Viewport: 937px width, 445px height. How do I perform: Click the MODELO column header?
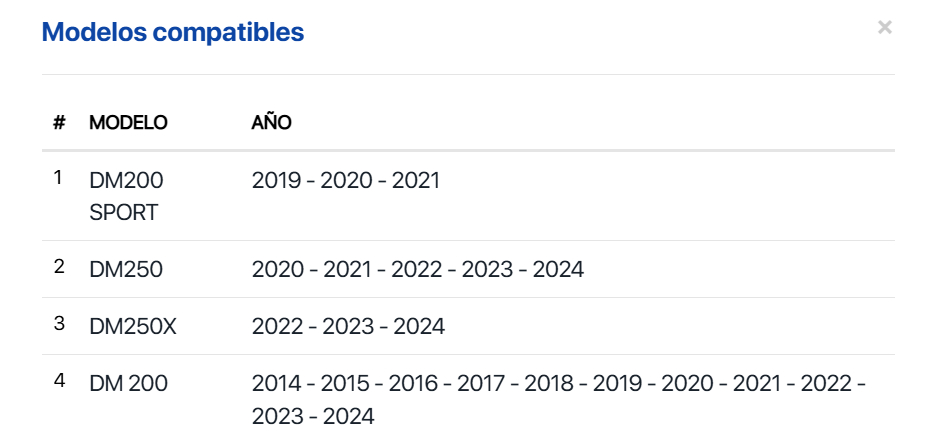tap(128, 122)
